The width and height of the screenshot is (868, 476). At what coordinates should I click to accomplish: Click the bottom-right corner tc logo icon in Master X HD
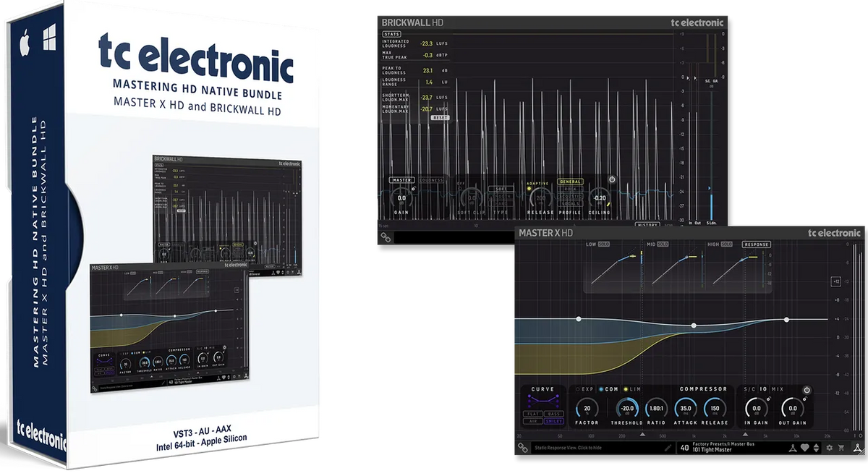pos(856,448)
